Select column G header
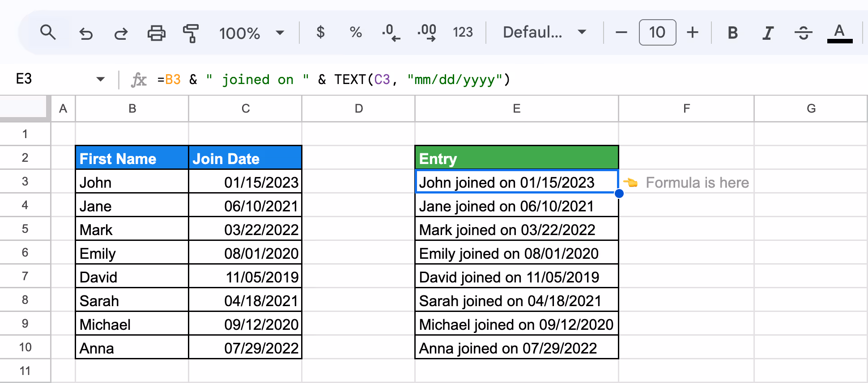This screenshot has height=383, width=868. [x=811, y=109]
